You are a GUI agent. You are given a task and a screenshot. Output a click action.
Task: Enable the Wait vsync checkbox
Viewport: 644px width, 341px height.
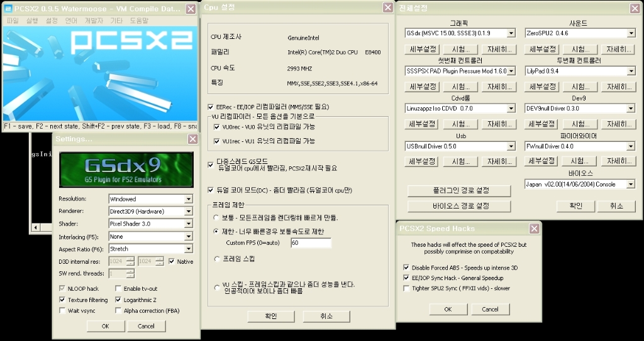[x=63, y=311]
